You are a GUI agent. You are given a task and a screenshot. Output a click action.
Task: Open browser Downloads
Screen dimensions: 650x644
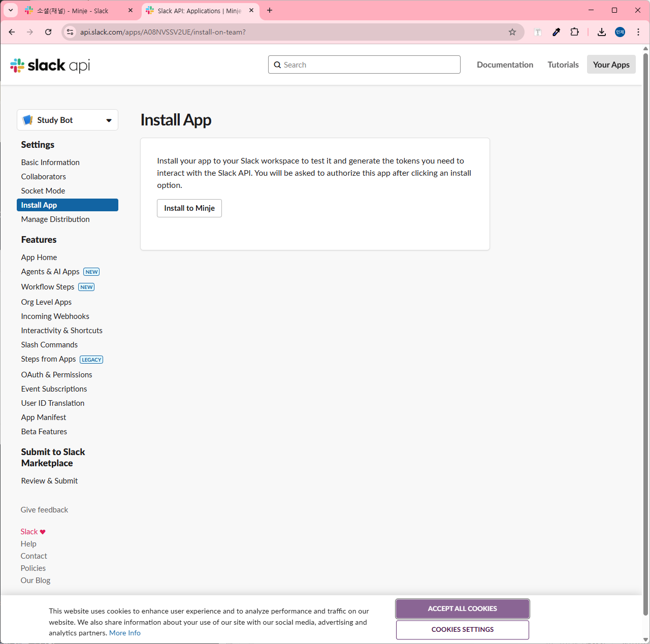602,32
